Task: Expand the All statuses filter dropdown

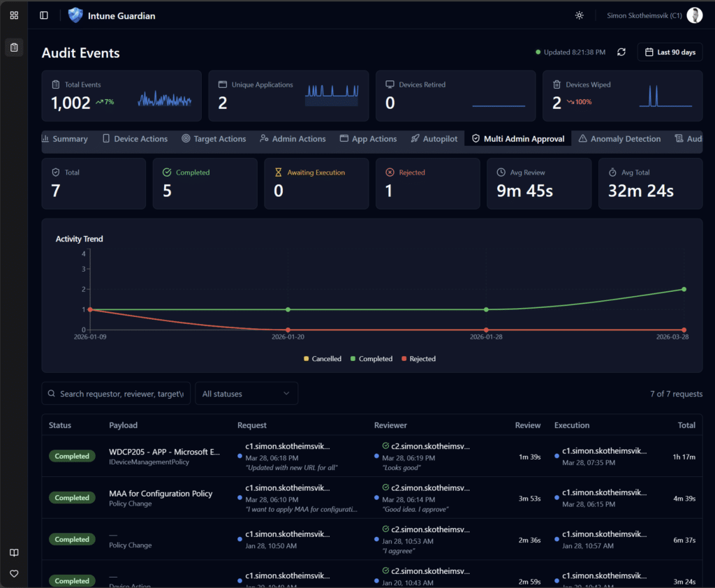Action: 246,394
